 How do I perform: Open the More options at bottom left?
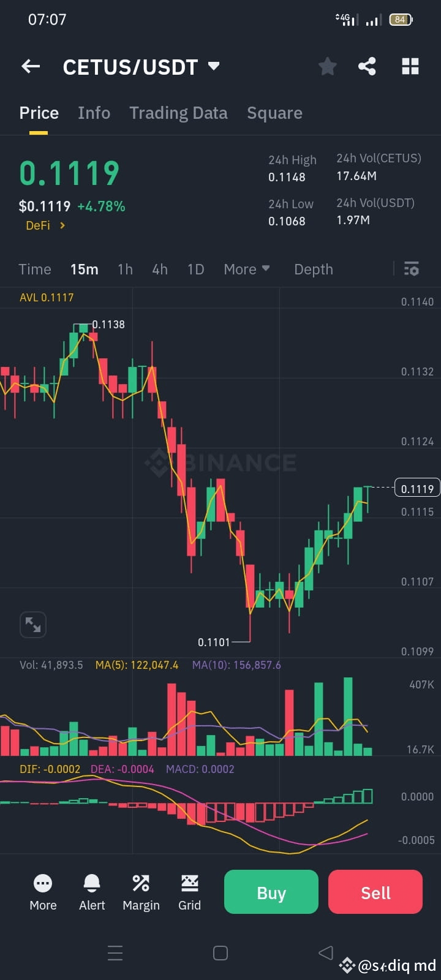point(42,892)
